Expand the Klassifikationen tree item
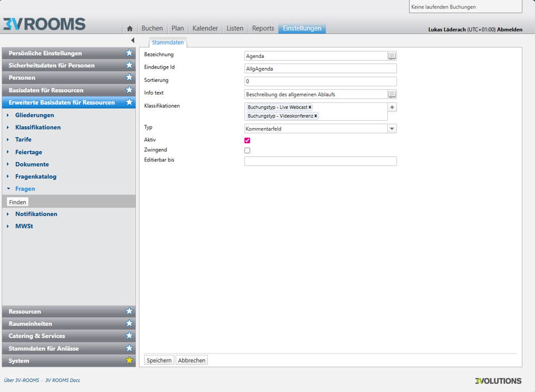This screenshot has height=392, width=535. pyautogui.click(x=8, y=128)
